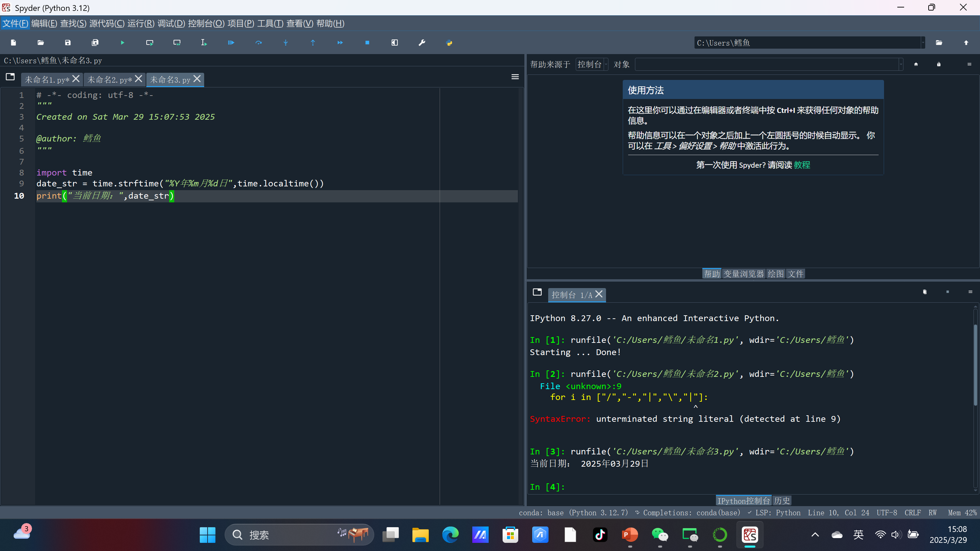Click the Debug file icon
Image resolution: width=980 pixels, height=551 pixels.
coord(231,43)
